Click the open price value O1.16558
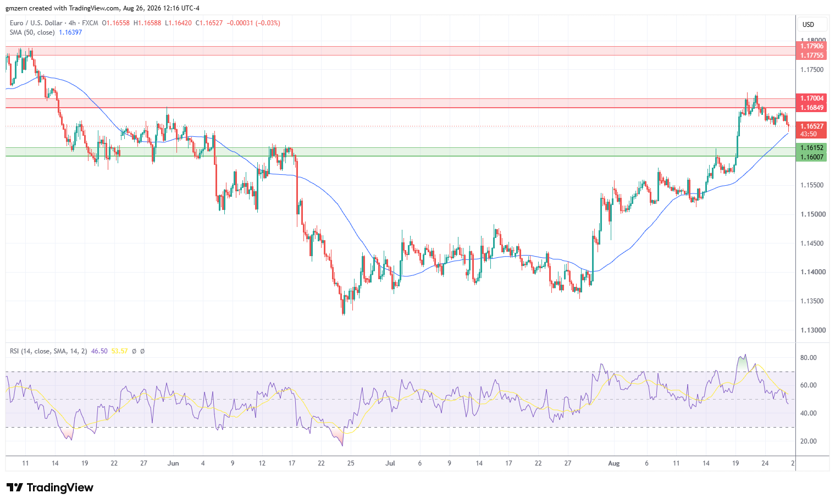The image size is (835, 504). click(x=116, y=23)
